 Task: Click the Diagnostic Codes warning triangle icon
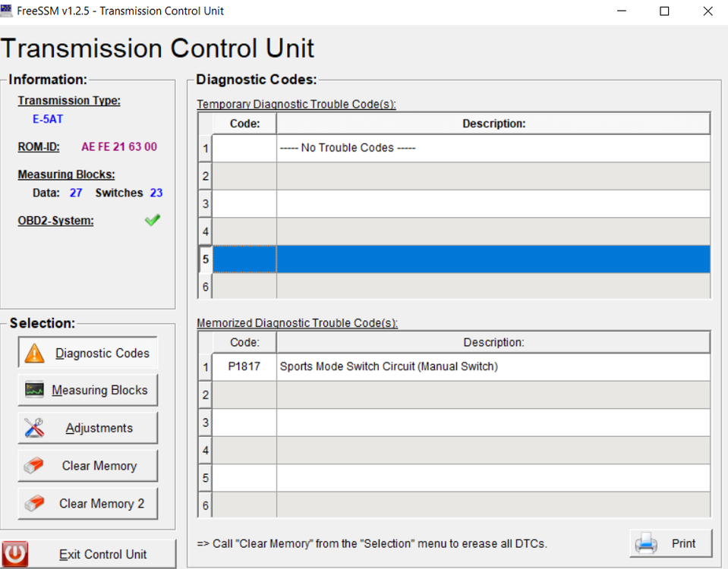(x=35, y=353)
